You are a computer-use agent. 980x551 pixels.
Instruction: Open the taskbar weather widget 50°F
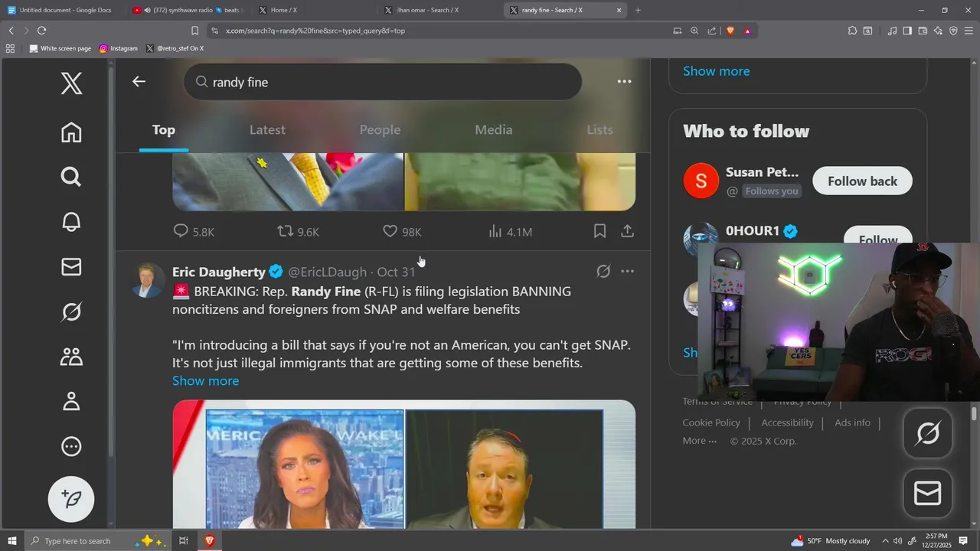(831, 540)
